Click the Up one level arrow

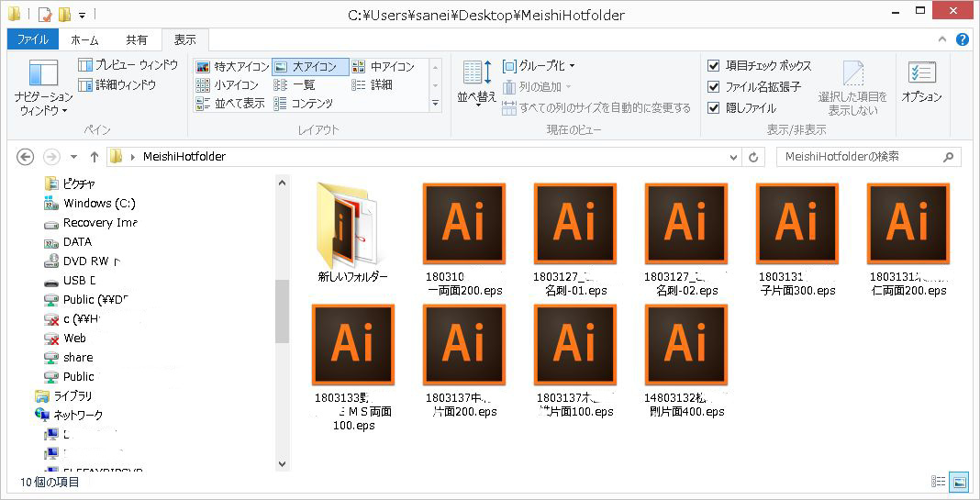[x=94, y=157]
